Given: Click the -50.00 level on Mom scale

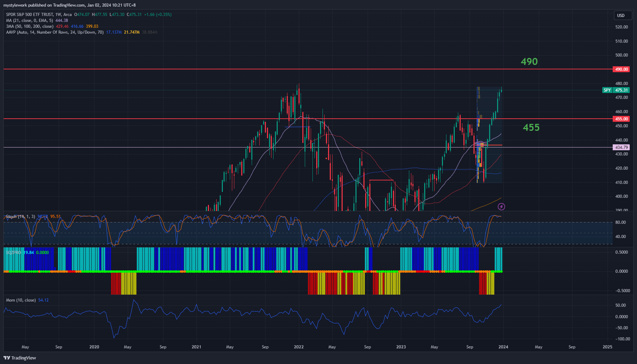Looking at the screenshot, I should tap(621, 328).
